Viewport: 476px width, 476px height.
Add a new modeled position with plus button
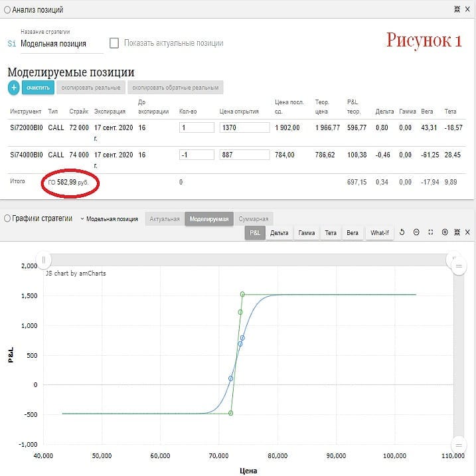point(14,88)
